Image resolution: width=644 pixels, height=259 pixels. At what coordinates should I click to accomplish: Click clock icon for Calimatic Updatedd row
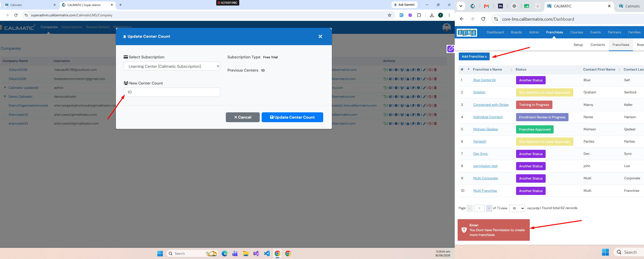(x=396, y=88)
